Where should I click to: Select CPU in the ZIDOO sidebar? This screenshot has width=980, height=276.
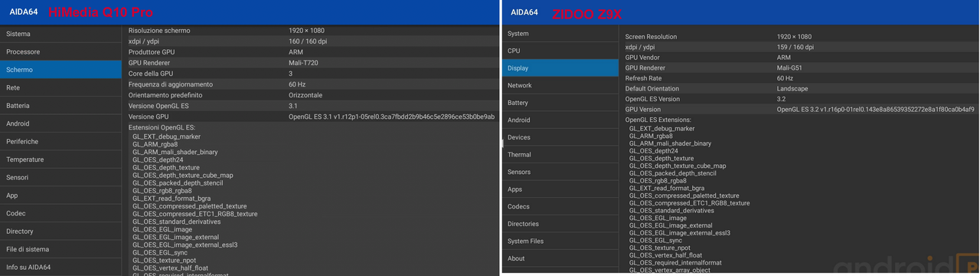(560, 51)
